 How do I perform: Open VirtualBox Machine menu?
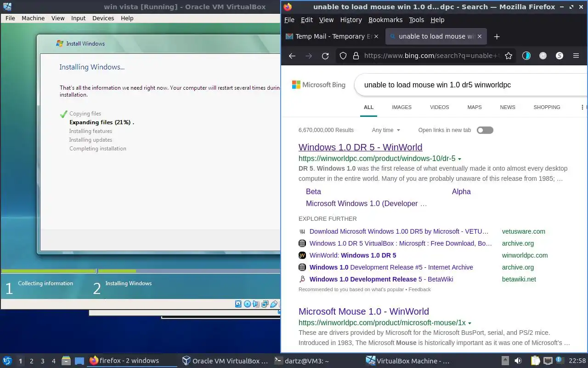tap(33, 18)
